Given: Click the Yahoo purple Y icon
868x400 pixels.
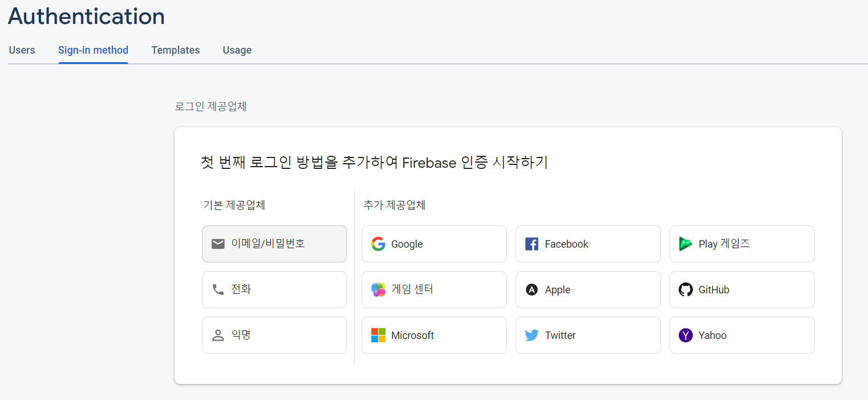Looking at the screenshot, I should [686, 335].
